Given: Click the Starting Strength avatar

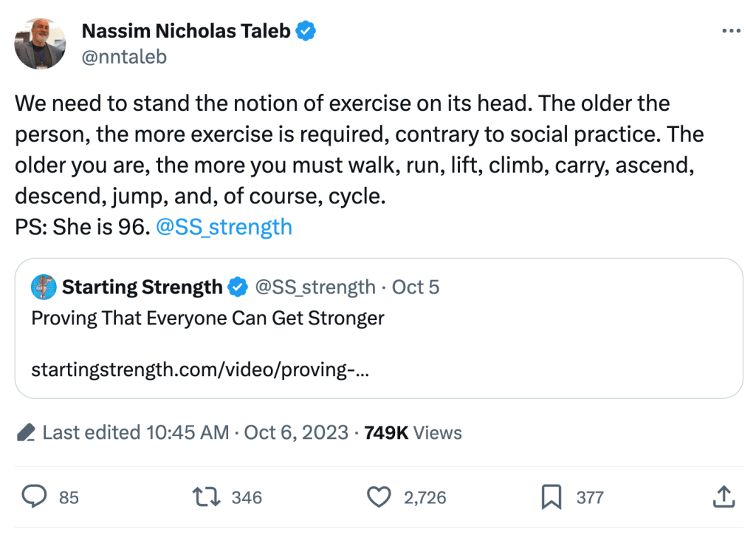Looking at the screenshot, I should coord(44,287).
